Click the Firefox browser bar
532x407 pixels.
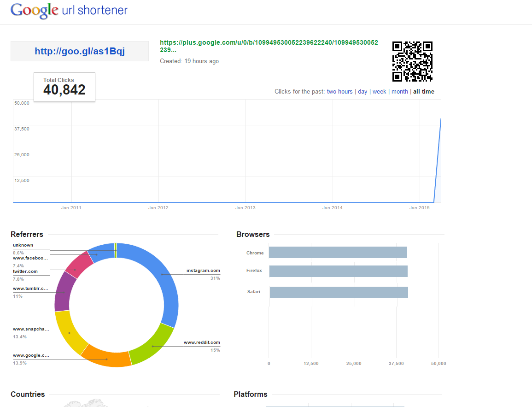[338, 271]
